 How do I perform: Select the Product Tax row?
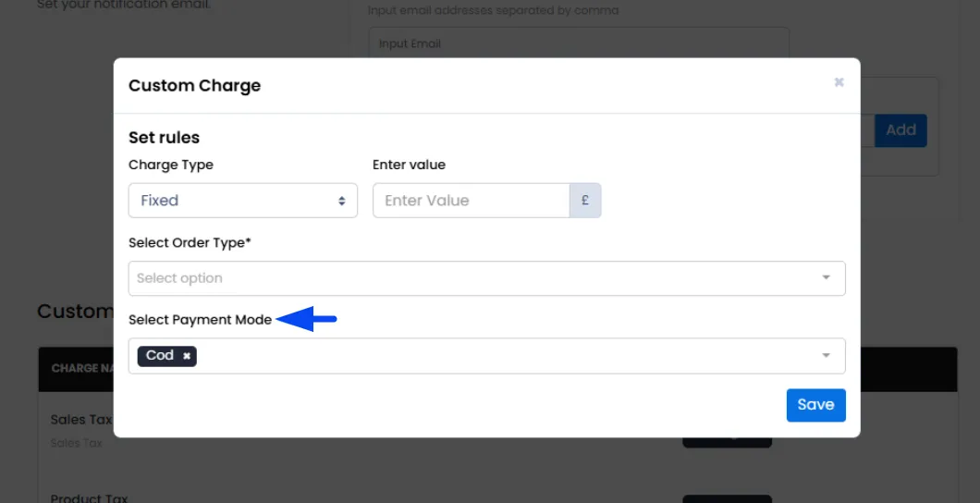(89, 498)
